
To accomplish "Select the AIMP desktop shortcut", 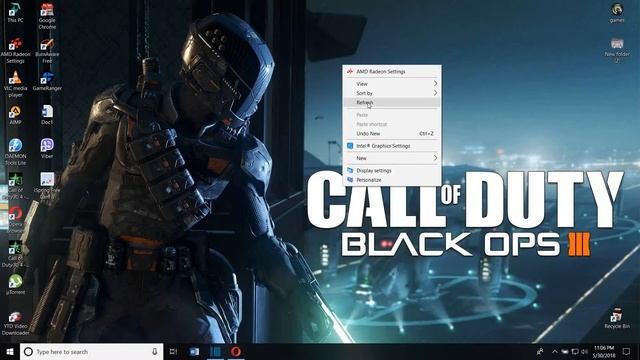I will click(x=15, y=115).
